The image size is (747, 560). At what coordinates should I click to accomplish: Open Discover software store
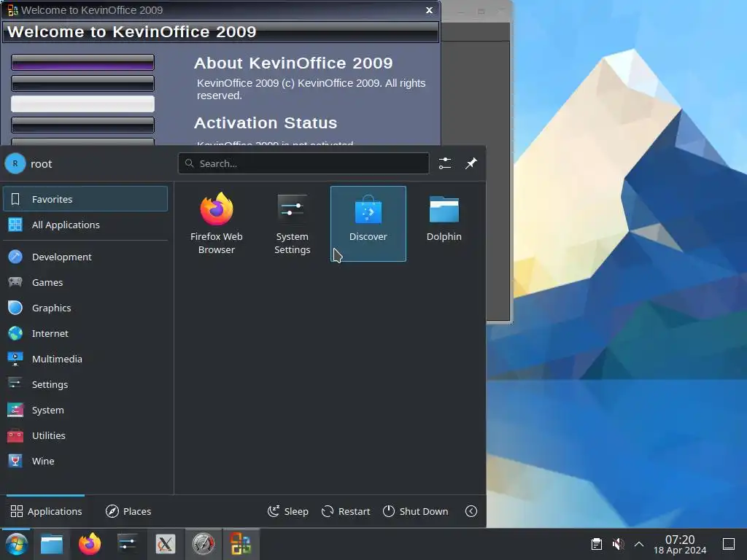(x=368, y=223)
